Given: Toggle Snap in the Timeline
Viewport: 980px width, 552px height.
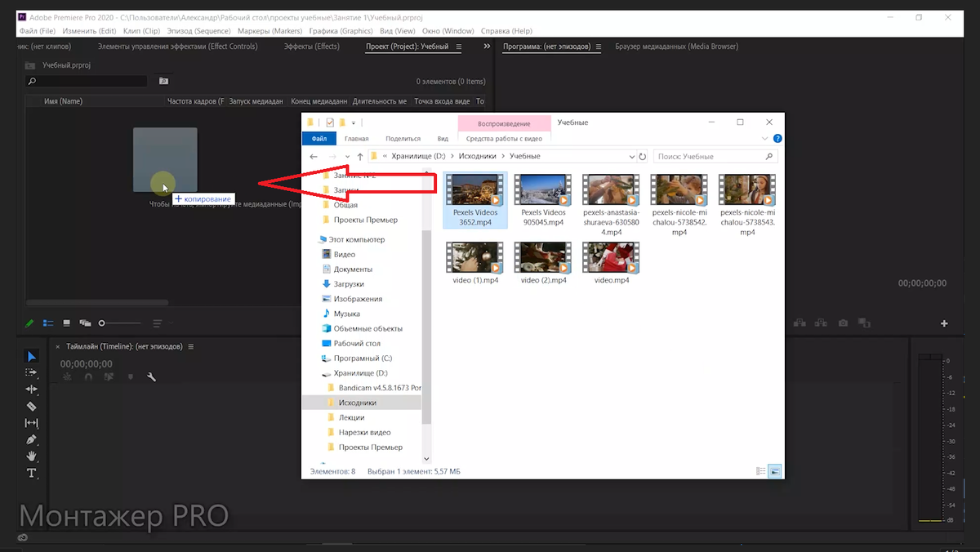Looking at the screenshot, I should coord(88,376).
